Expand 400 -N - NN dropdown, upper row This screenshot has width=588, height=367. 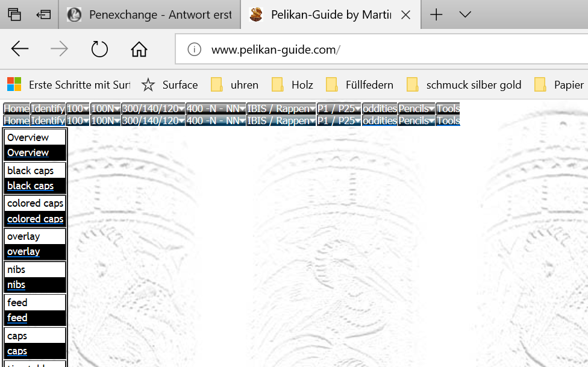[x=216, y=108]
